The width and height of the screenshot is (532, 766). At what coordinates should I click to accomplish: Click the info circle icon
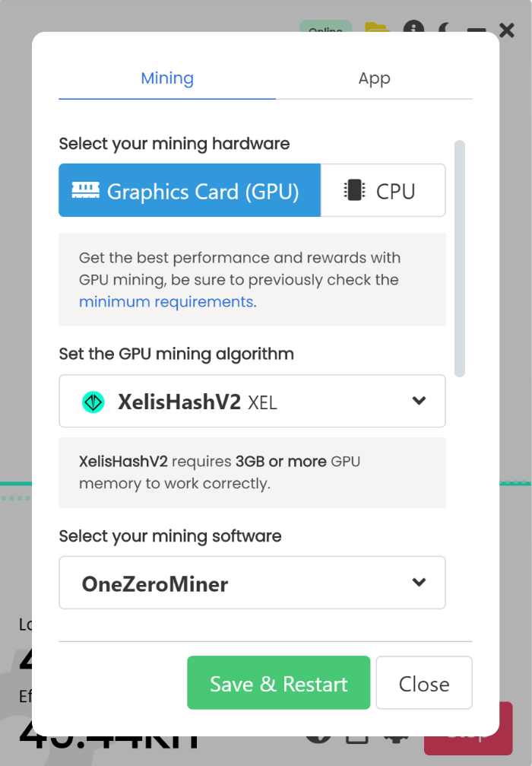(413, 28)
